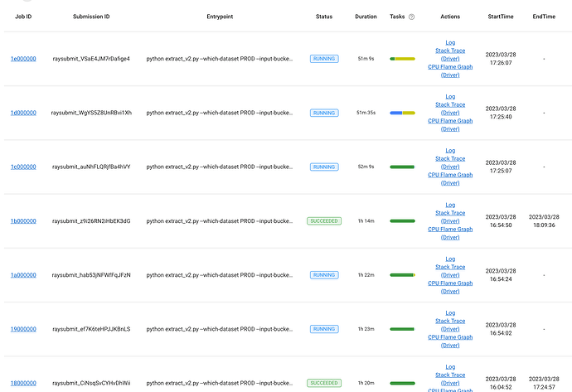The image size is (572, 392).
Task: Click the Job ID column header
Action: (23, 17)
